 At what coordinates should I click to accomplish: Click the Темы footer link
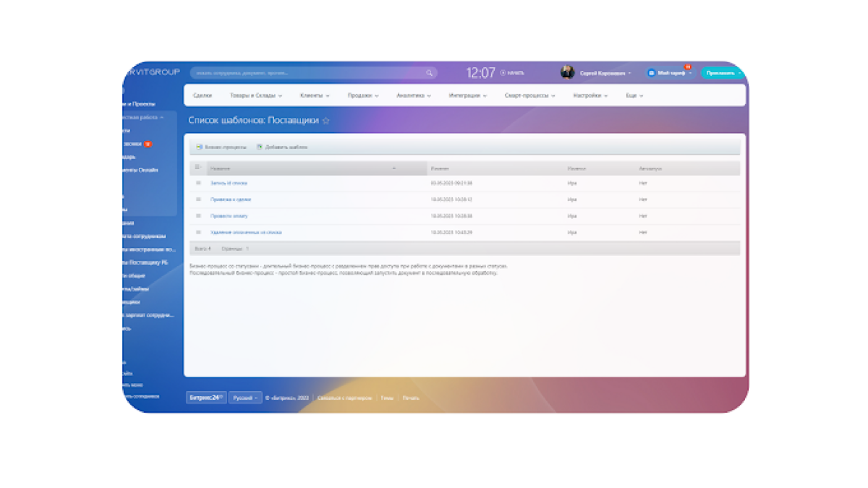click(387, 398)
